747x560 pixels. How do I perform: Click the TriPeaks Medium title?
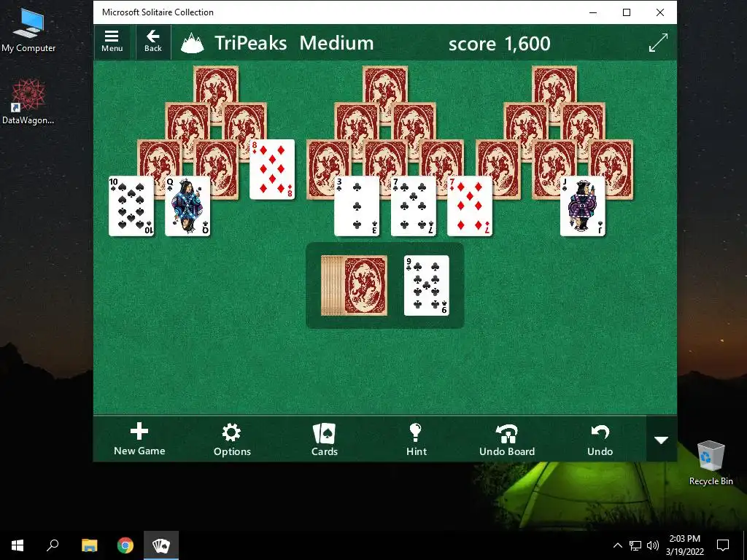click(294, 43)
